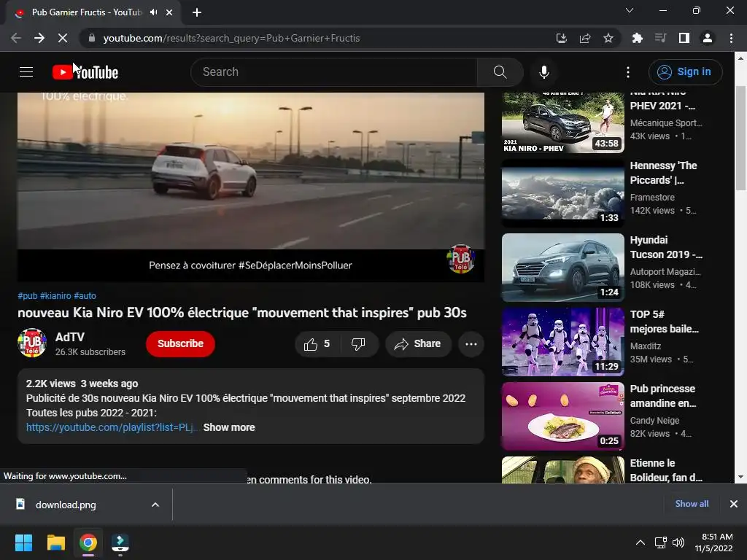Open Chrome profile avatar menu
The width and height of the screenshot is (747, 560).
click(x=708, y=38)
